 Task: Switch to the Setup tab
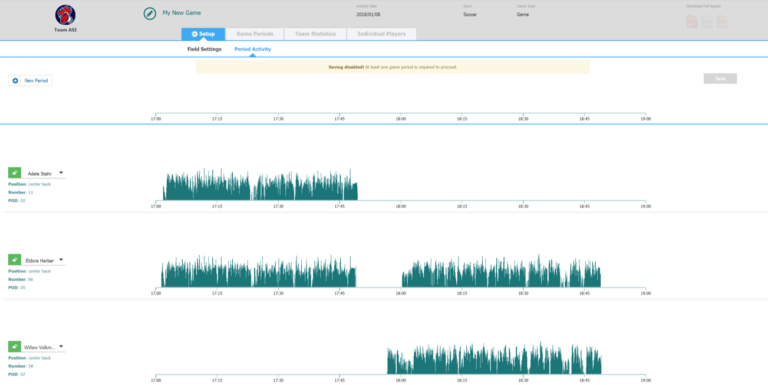[203, 34]
